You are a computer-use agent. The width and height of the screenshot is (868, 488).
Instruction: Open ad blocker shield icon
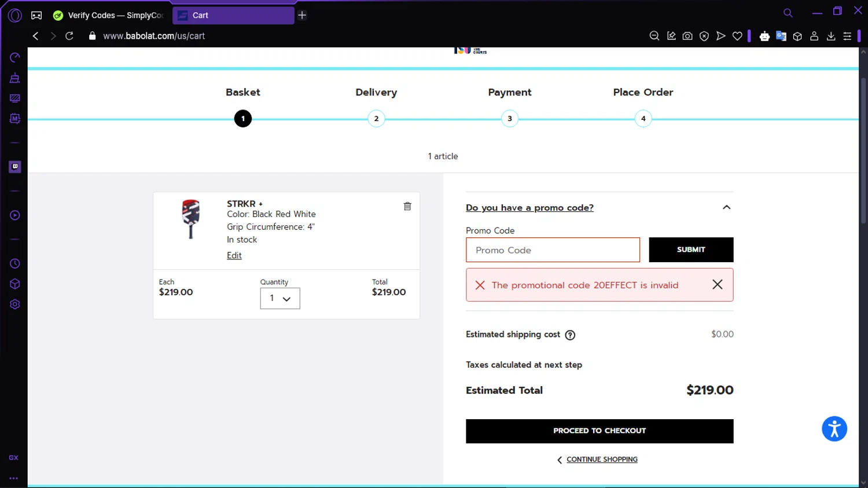tap(704, 36)
